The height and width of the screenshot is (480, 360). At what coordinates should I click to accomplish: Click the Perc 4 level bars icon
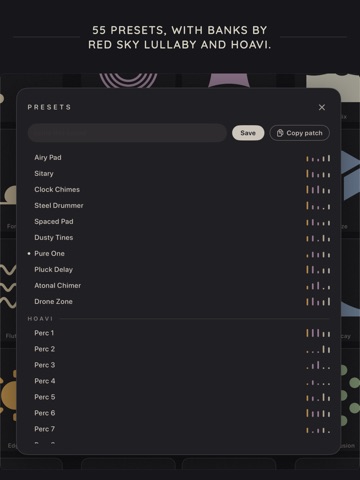click(x=318, y=382)
